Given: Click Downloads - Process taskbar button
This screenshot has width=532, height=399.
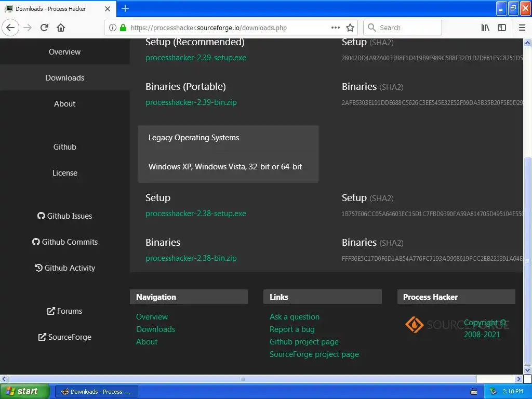Looking at the screenshot, I should coord(96,392).
